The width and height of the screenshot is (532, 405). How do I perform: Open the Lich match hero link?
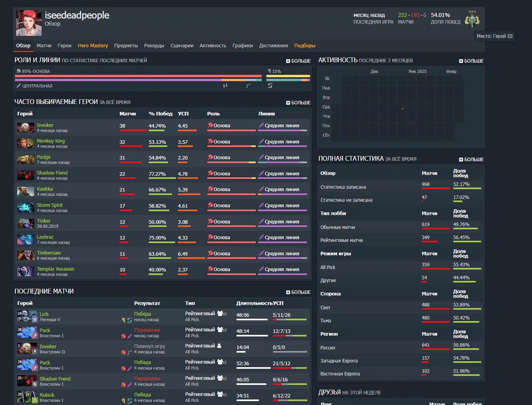point(44,314)
